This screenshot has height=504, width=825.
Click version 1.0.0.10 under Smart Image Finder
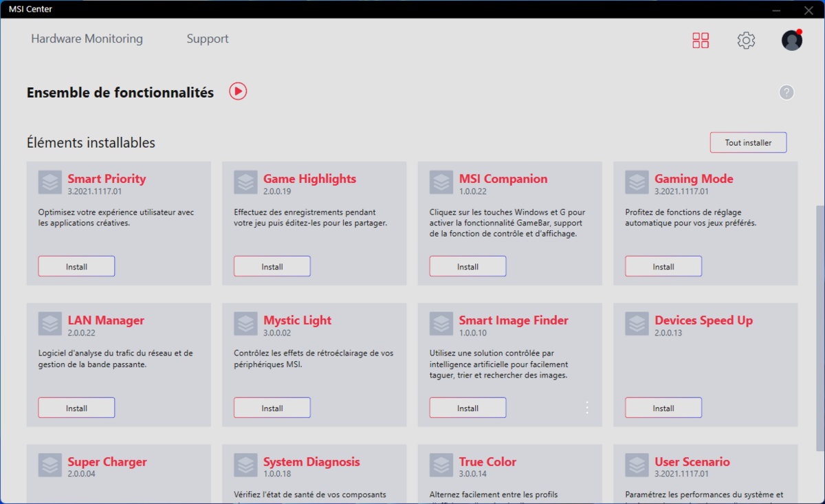pos(473,333)
